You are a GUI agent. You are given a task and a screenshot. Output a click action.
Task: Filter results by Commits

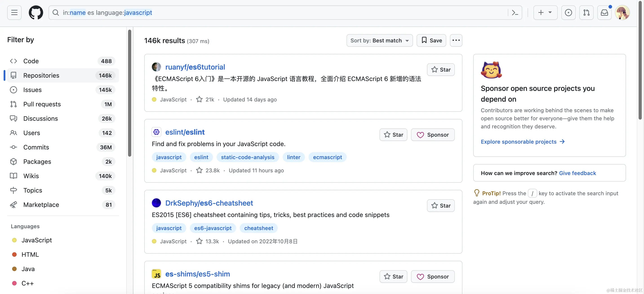pos(36,147)
